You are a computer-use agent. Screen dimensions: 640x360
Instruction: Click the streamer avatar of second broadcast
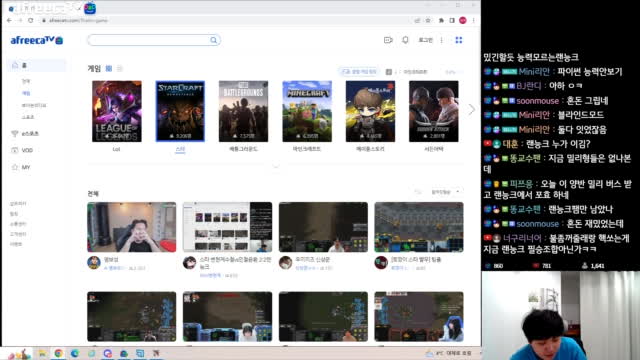pos(189,262)
